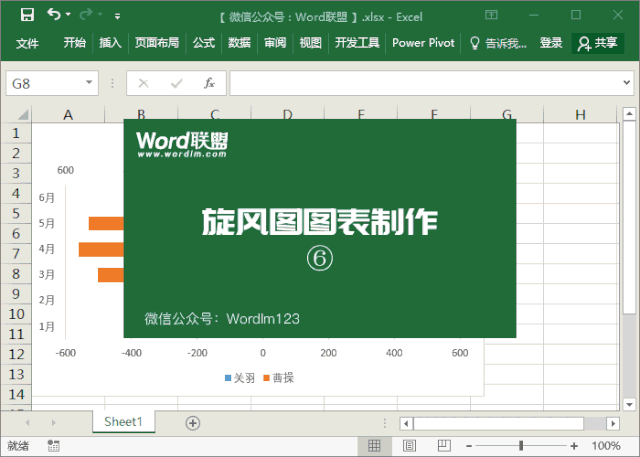Click the 关羽 blue legend swatch

(x=228, y=378)
